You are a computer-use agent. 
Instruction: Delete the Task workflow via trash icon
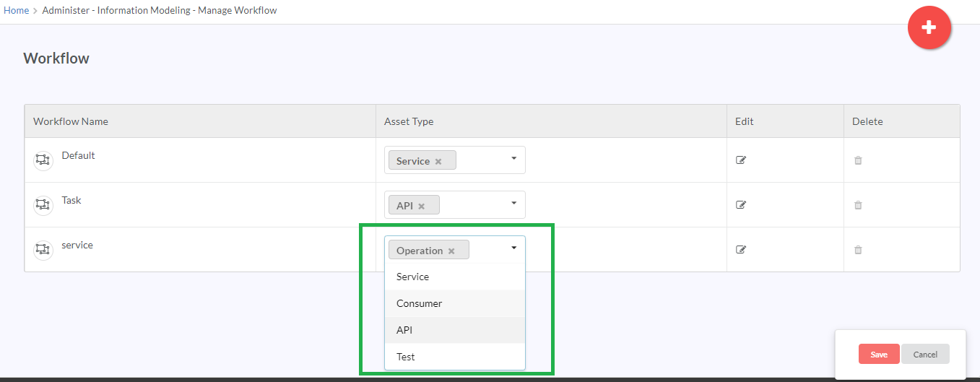[858, 205]
